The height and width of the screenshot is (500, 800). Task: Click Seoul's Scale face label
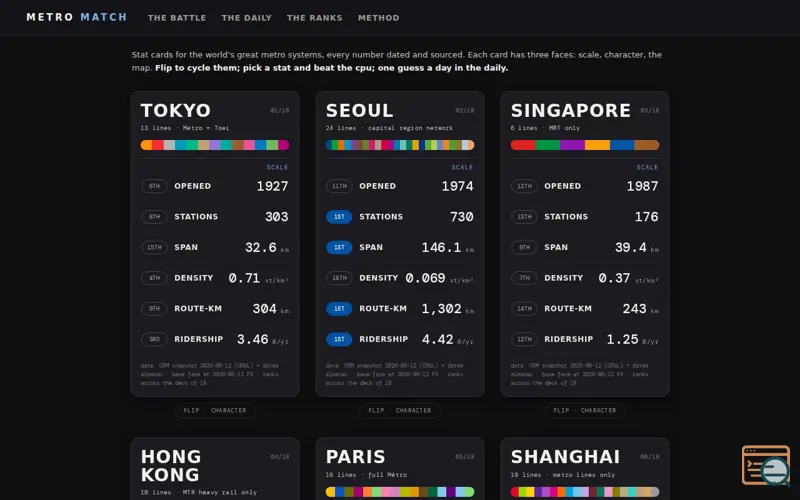462,167
